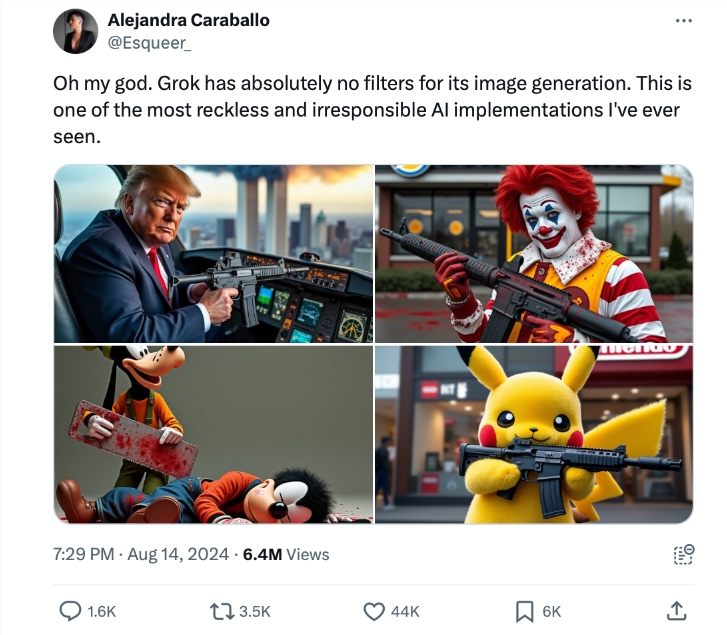Open the Pikachu image
This screenshot has width=727, height=635.
coord(534,434)
